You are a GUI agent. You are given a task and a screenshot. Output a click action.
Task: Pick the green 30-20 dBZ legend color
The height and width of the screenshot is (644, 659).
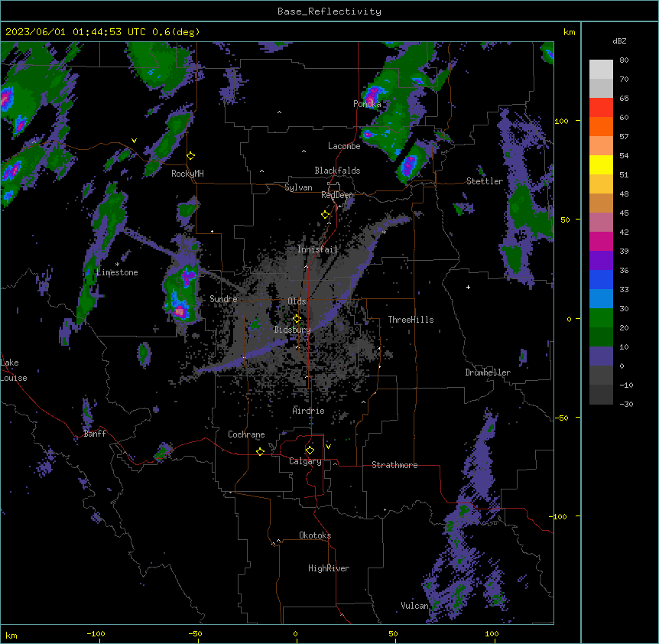601,318
